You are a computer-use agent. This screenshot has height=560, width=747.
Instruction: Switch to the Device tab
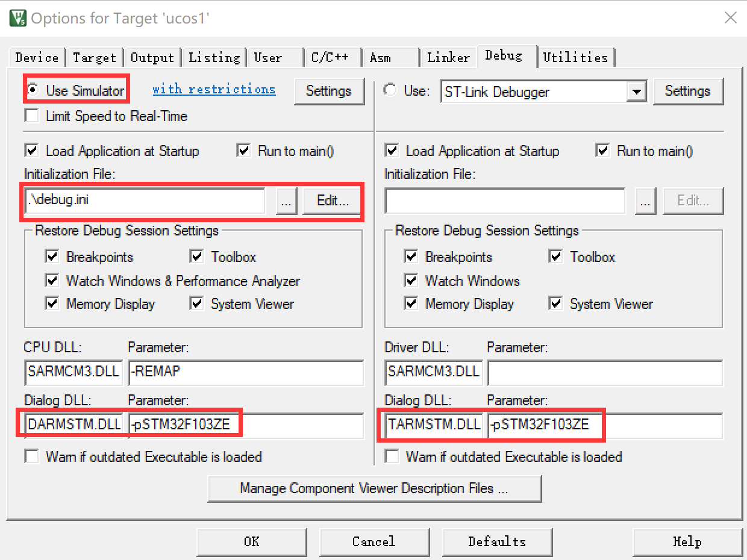[x=37, y=58]
